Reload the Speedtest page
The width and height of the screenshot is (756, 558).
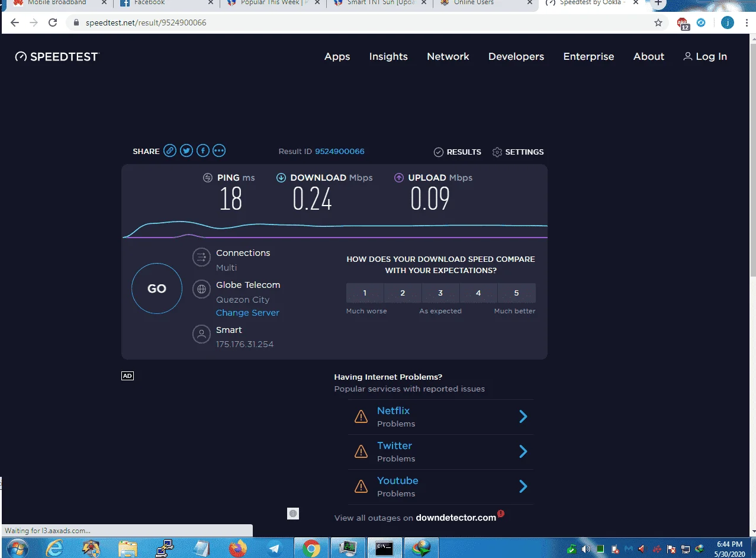53,23
